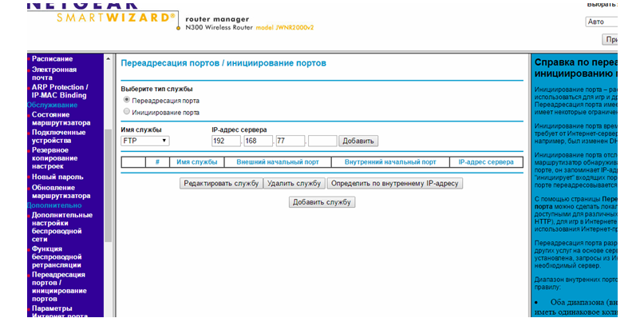Viewport: 644px width, 322px height.
Task: Open the Авто language dropdown
Action: tap(602, 22)
